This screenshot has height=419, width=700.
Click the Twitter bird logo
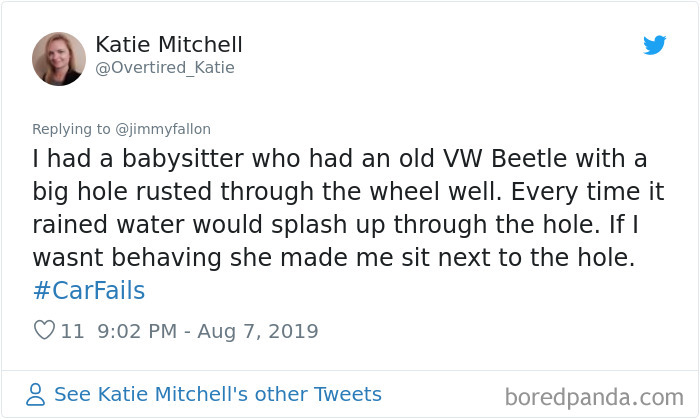[x=655, y=45]
